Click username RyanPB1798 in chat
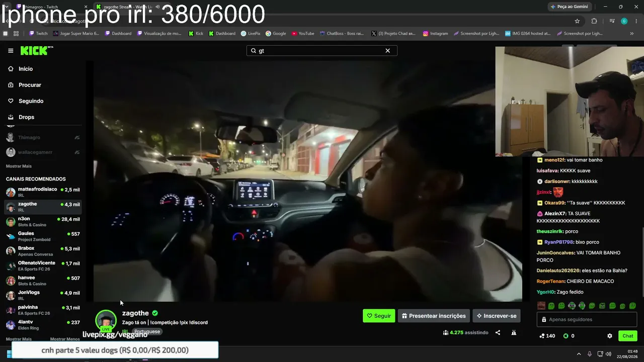This screenshot has height=362, width=644. point(558,242)
